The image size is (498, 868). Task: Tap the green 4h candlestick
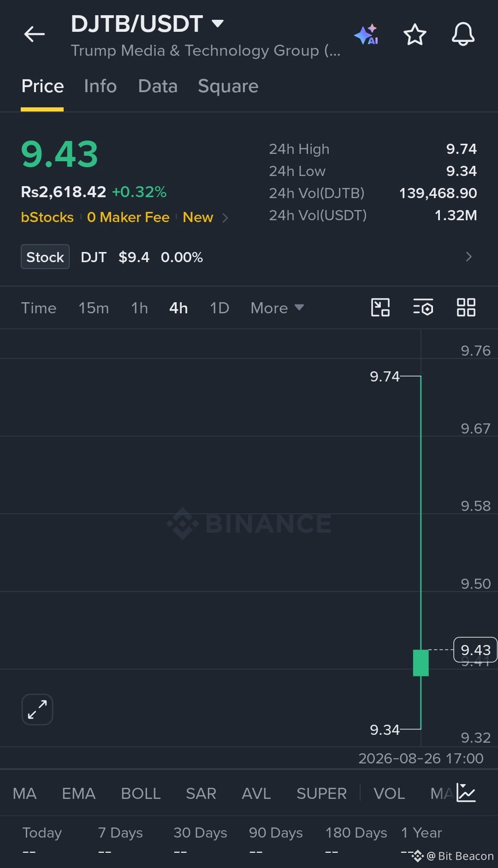tap(421, 663)
